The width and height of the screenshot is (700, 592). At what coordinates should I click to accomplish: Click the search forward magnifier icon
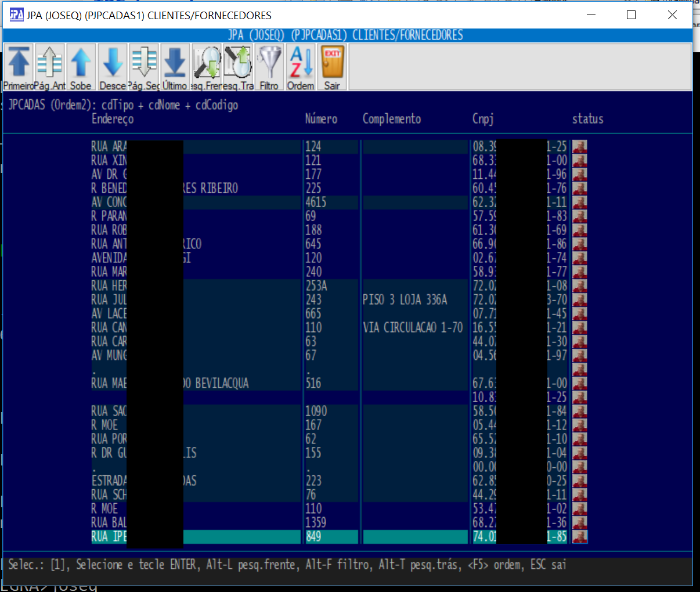pyautogui.click(x=207, y=67)
